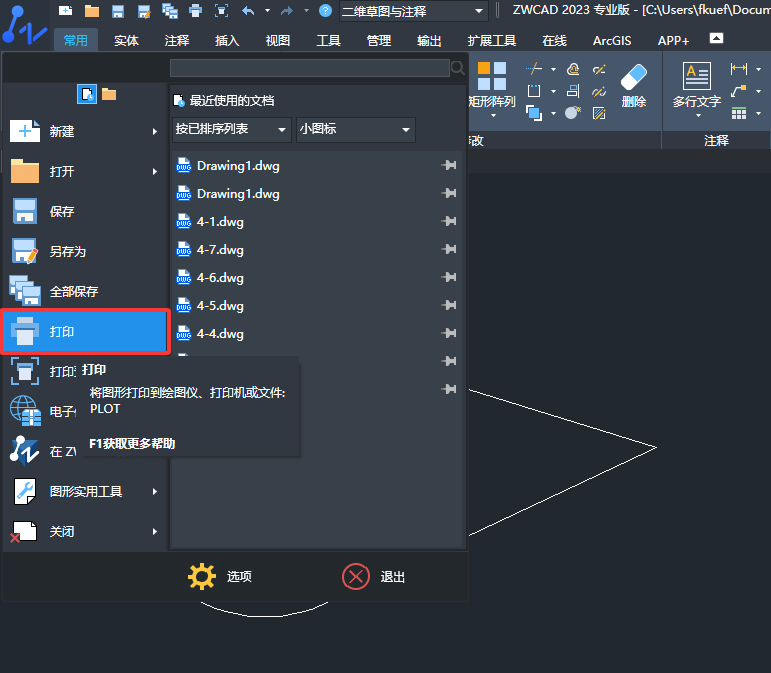This screenshot has width=771, height=673.
Task: Switch to the 扩展工具 ribbon tab
Action: pyautogui.click(x=492, y=40)
